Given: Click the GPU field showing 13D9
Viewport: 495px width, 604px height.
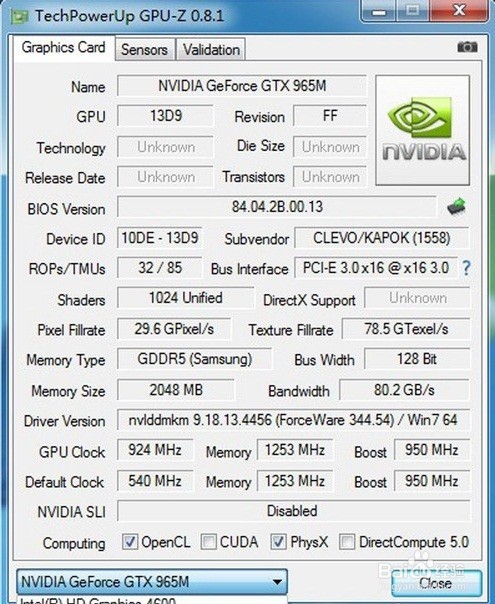Looking at the screenshot, I should (165, 116).
